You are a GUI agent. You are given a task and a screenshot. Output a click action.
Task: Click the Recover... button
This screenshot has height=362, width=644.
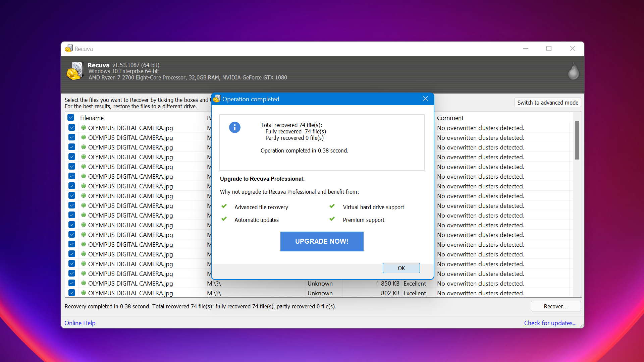click(556, 306)
